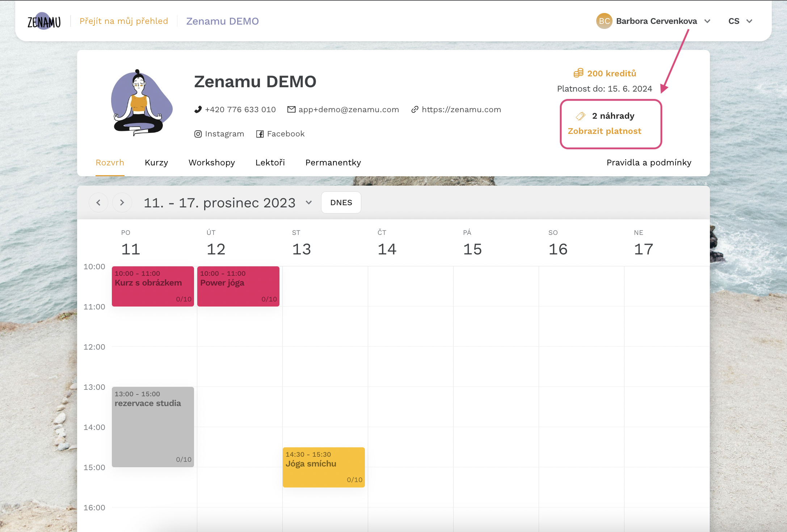This screenshot has height=532, width=787.
Task: Click the Zenamu DEMO yoga illustration
Action: tap(141, 103)
